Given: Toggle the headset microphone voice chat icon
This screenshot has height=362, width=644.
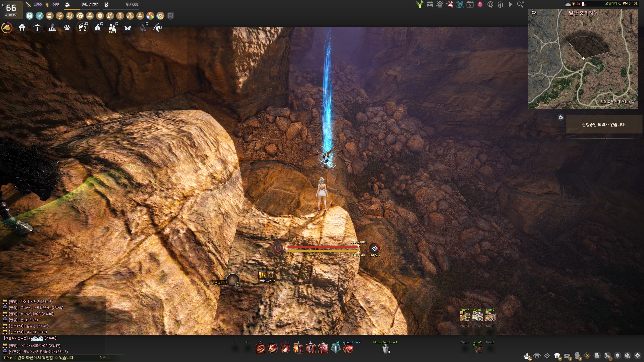Looking at the screenshot, I should point(500,5).
